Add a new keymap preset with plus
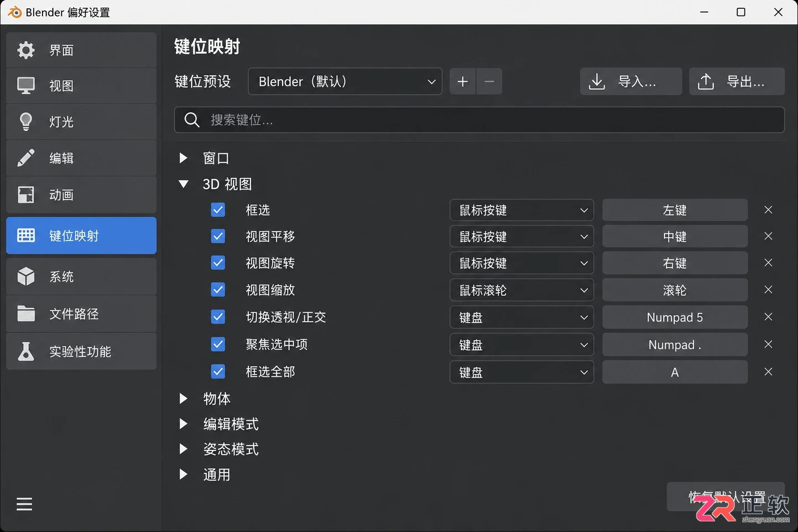798x532 pixels. coord(463,81)
